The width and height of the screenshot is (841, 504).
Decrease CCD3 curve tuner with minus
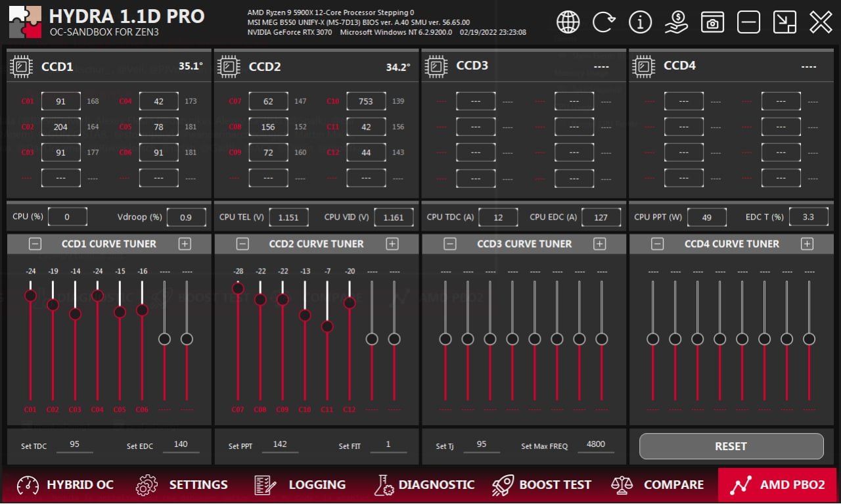click(449, 244)
